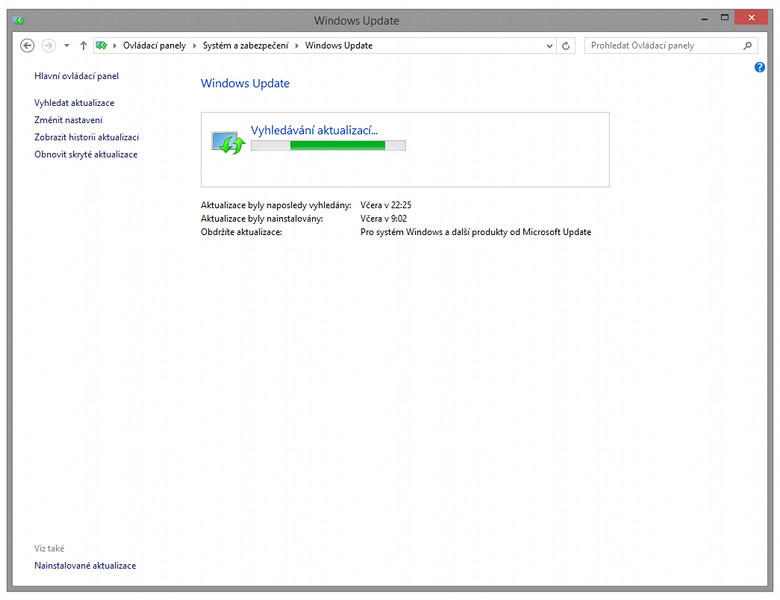Screen dimensions: 780x600
Task: Click the Včera v 22:25 value
Action: click(386, 205)
